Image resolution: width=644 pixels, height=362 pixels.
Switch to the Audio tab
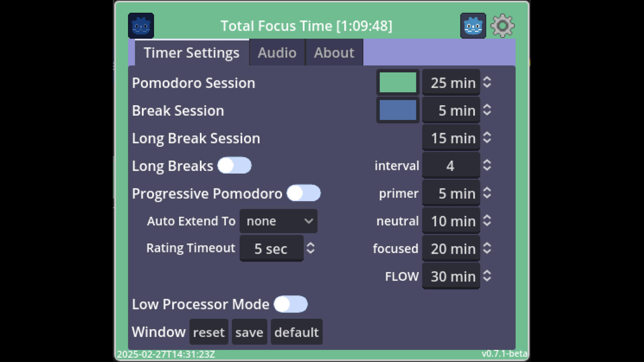coord(277,53)
